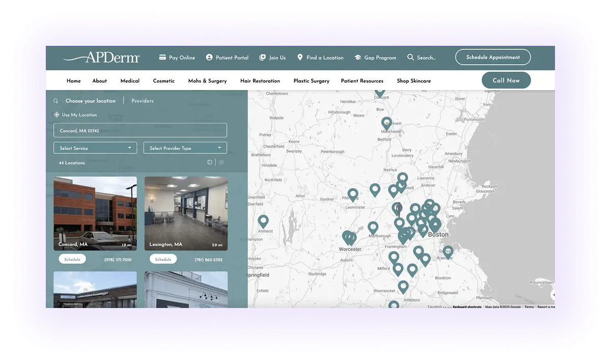Call Lexington number (781) 862-2322
611x364 pixels.
point(209,260)
